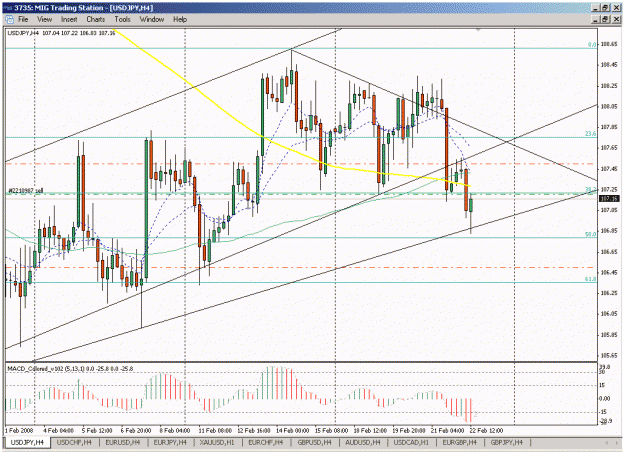
Task: Restore down the main application window
Action: pos(605,8)
